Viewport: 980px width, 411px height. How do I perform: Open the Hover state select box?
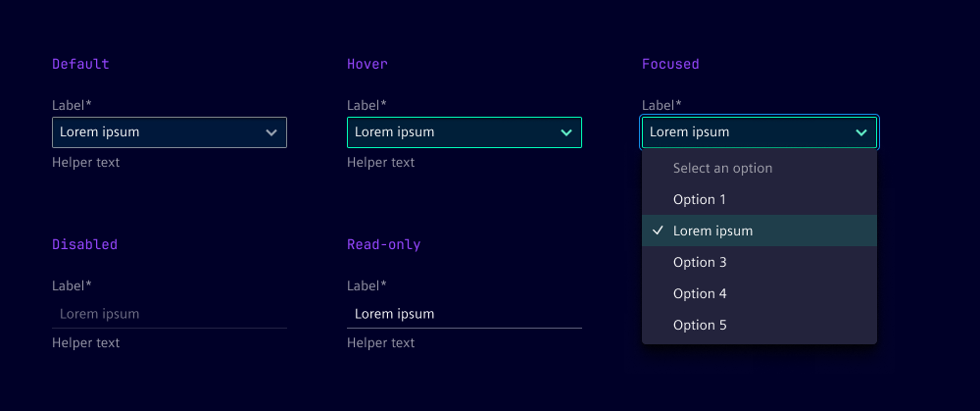point(464,132)
